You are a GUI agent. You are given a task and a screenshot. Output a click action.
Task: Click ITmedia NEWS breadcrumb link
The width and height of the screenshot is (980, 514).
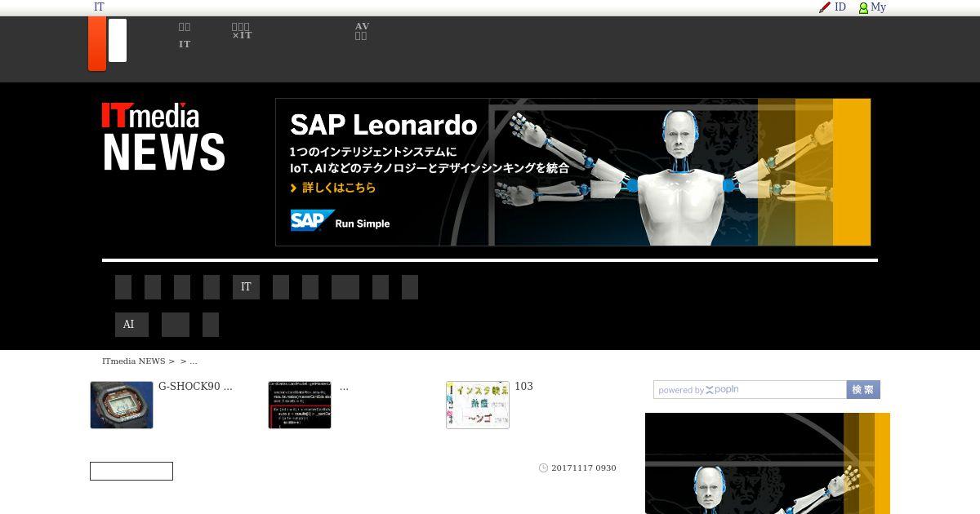pyautogui.click(x=133, y=361)
